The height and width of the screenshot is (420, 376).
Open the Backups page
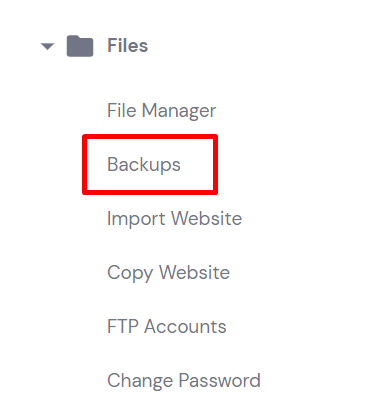pyautogui.click(x=144, y=164)
